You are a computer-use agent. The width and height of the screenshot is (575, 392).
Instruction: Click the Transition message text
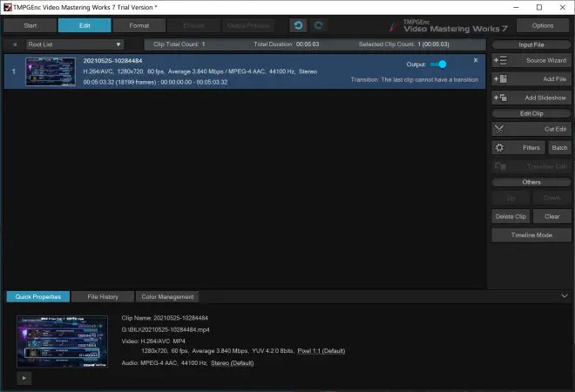pos(415,79)
